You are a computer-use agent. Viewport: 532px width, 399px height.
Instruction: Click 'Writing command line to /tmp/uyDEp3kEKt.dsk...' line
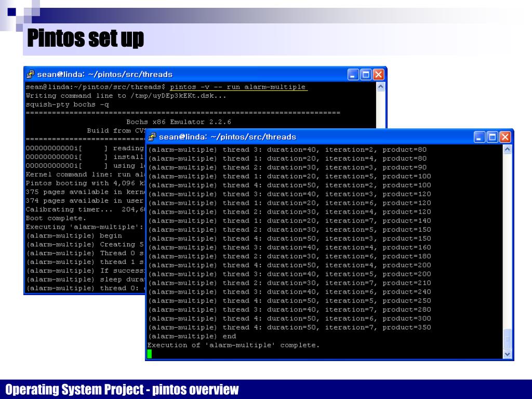[126, 96]
